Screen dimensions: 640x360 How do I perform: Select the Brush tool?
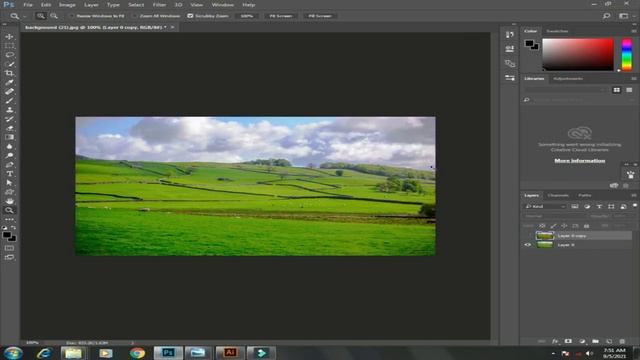click(9, 100)
